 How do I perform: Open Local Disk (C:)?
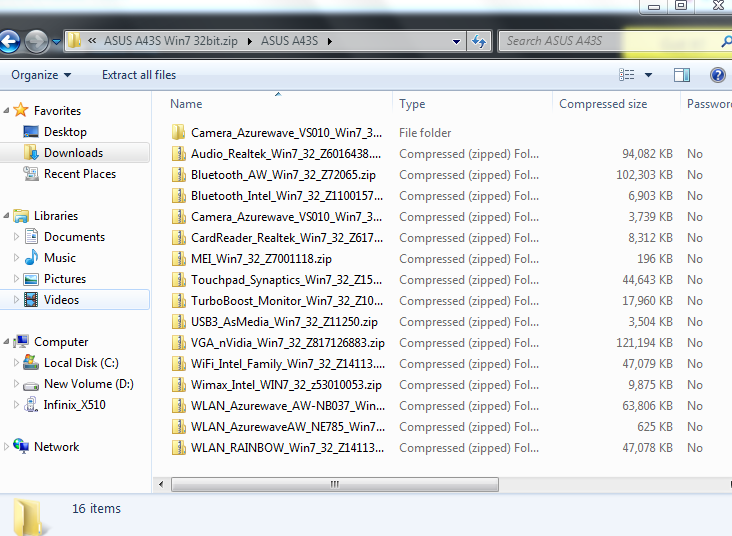pyautogui.click(x=81, y=363)
